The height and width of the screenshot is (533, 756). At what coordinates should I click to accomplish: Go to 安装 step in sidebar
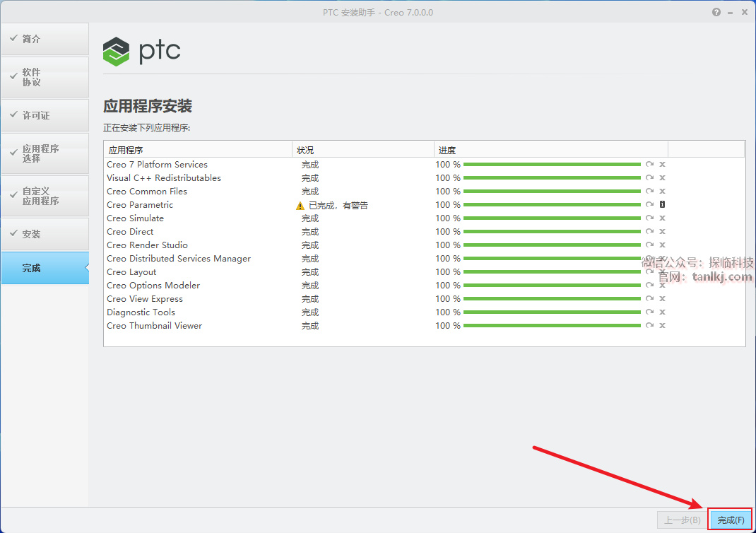pyautogui.click(x=45, y=235)
